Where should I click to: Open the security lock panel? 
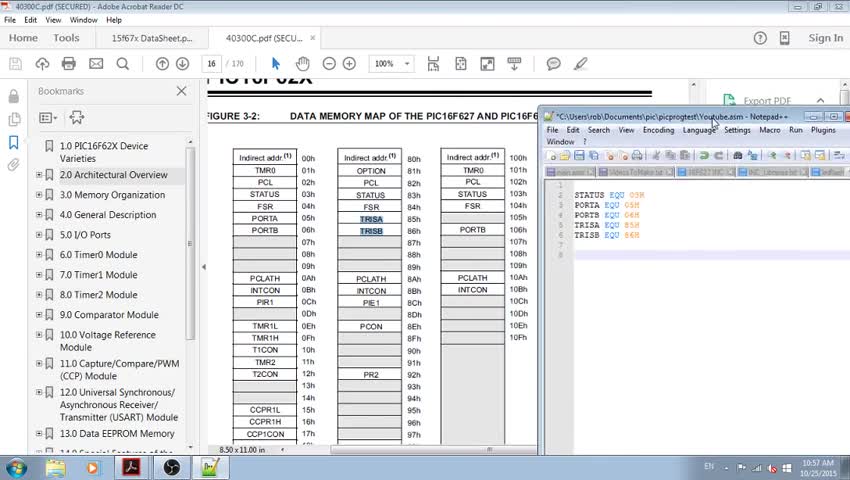pyautogui.click(x=14, y=96)
